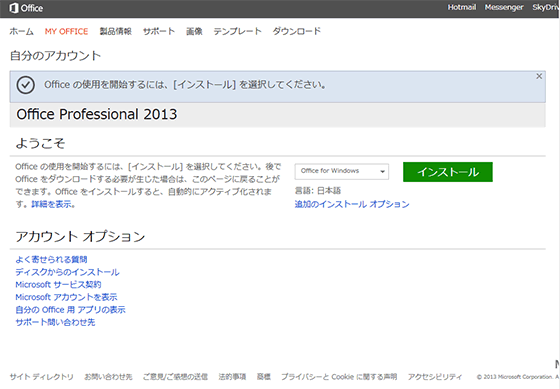Screen dimensions: 560x389
Task: Open the Messenger link
Action: click(504, 7)
